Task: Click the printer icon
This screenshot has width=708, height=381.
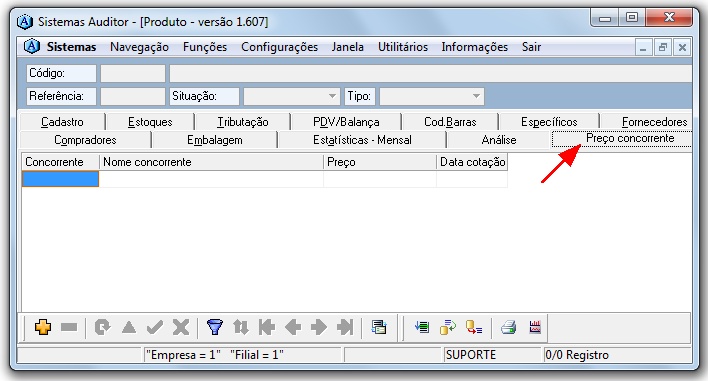Action: 508,327
